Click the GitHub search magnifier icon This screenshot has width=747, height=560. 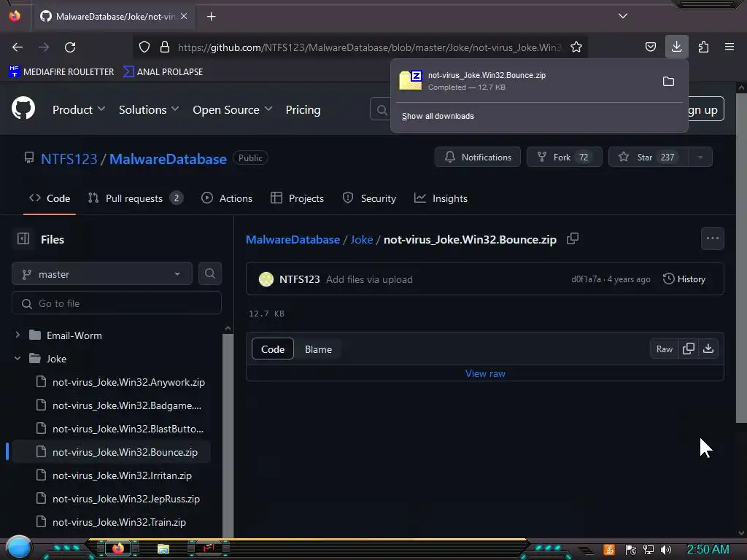[x=382, y=110]
